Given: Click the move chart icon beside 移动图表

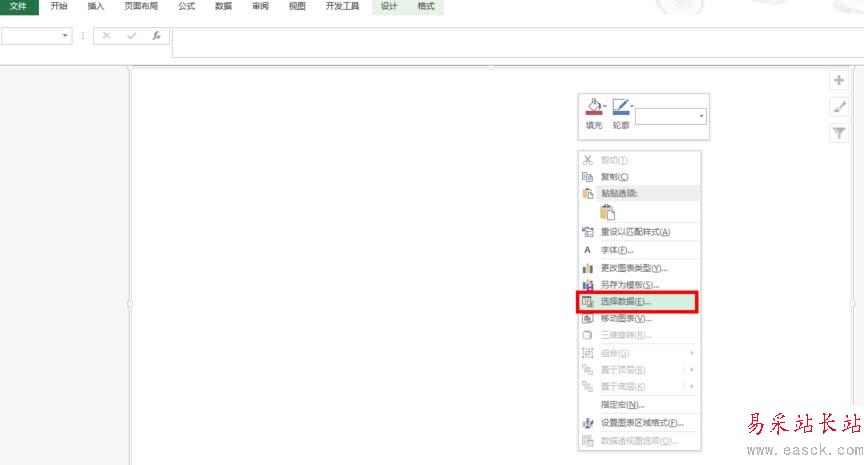Looking at the screenshot, I should click(587, 318).
